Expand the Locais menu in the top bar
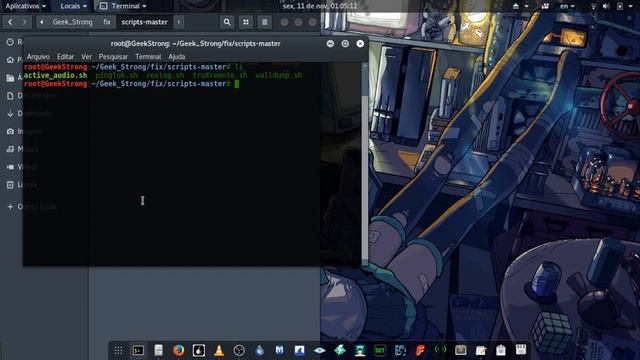The width and height of the screenshot is (640, 360). [x=73, y=6]
